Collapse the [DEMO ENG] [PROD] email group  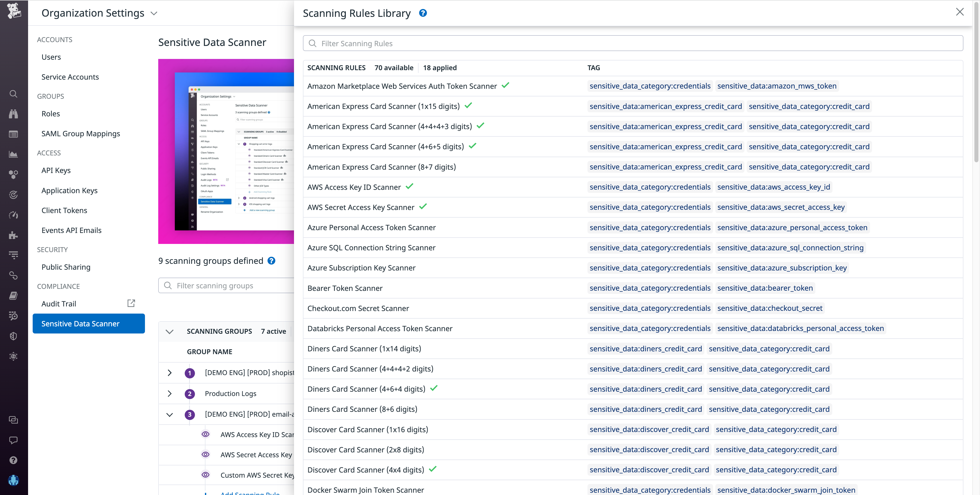pyautogui.click(x=170, y=414)
